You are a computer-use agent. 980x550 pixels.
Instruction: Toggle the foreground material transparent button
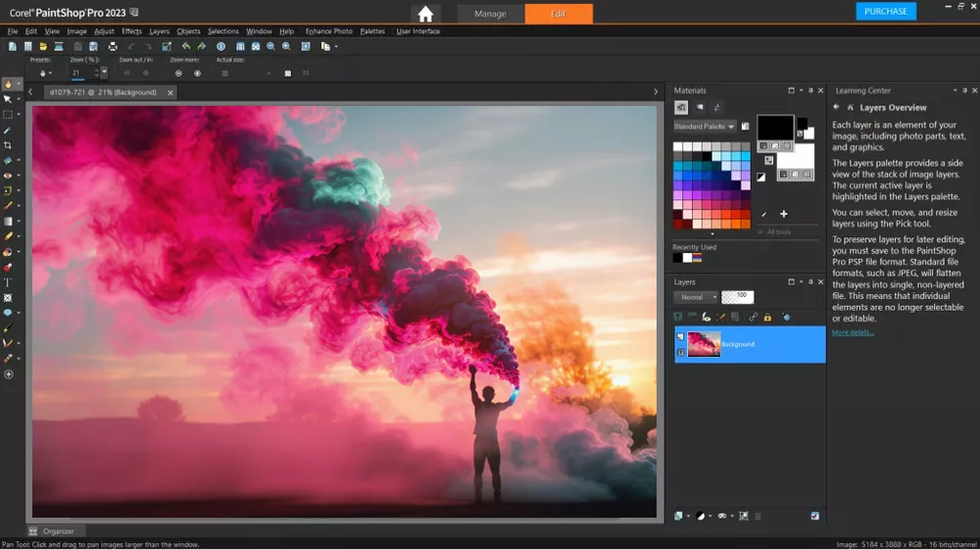pyautogui.click(x=787, y=146)
